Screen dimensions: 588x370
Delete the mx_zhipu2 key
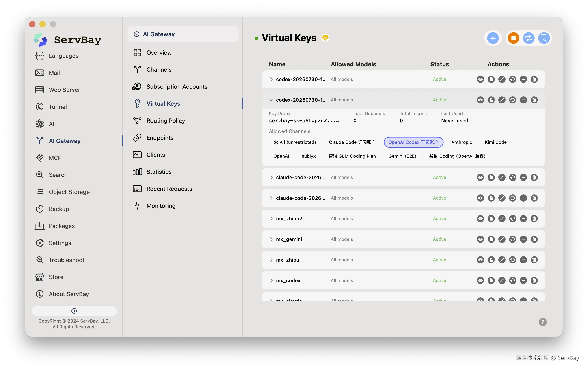click(x=534, y=219)
